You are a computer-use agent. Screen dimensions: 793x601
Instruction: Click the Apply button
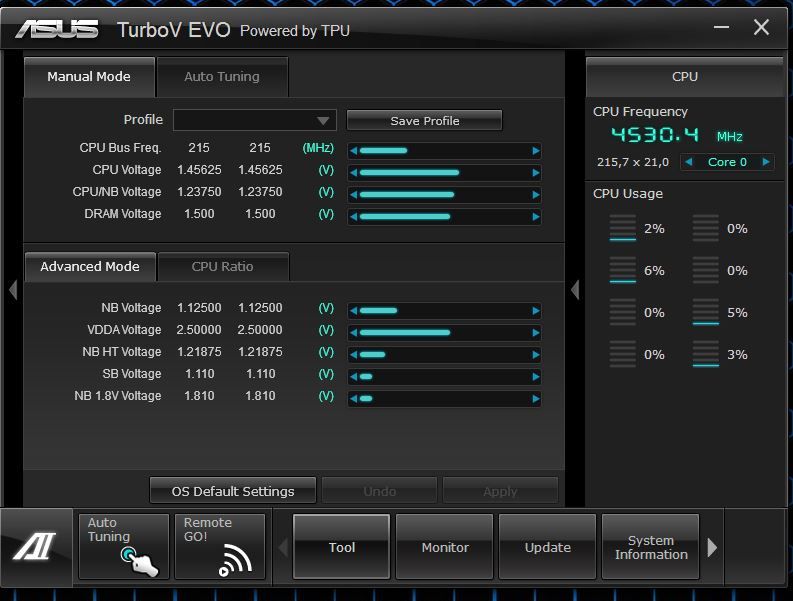(x=500, y=491)
